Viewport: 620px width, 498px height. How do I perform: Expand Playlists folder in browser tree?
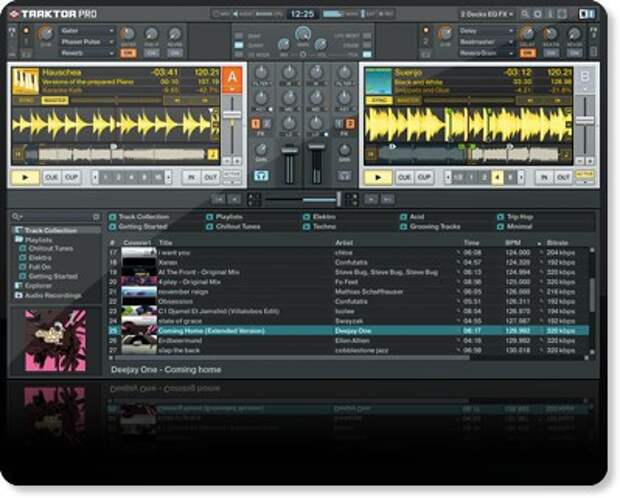coord(34,240)
